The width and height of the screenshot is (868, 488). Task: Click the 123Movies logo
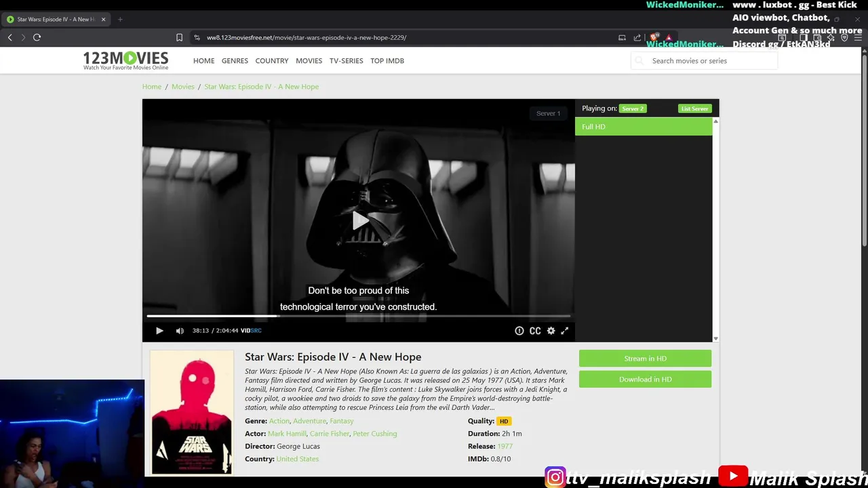tap(125, 60)
